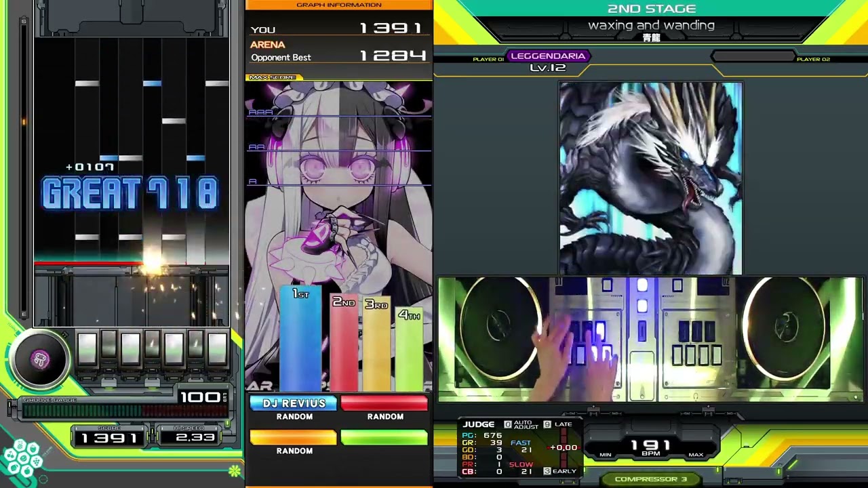Viewport: 868px width, 488px height.
Task: Open the GRAPH INFORMATION header
Action: 339,5
